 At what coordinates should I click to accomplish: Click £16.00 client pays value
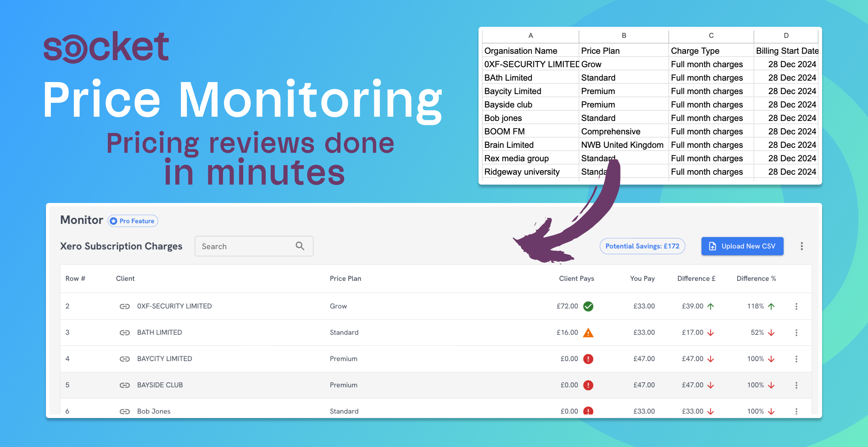click(567, 333)
